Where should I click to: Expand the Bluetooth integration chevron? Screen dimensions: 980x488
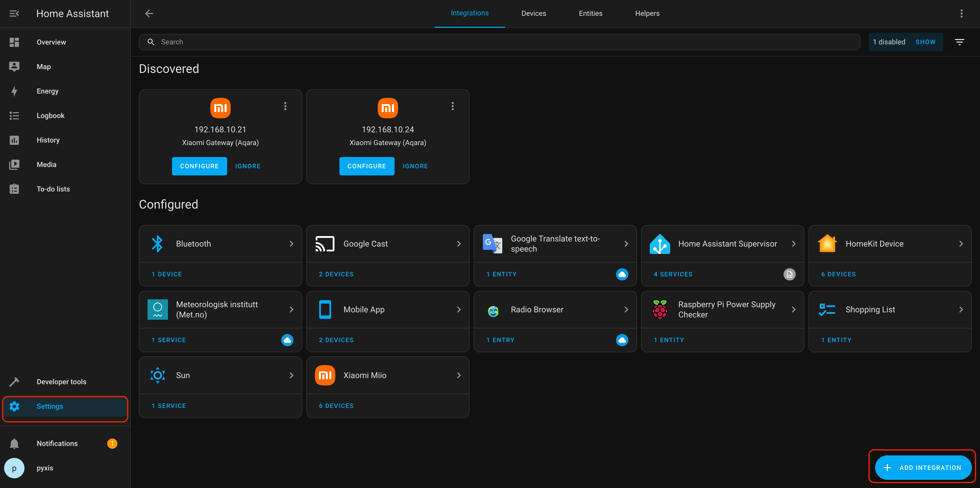coord(291,244)
